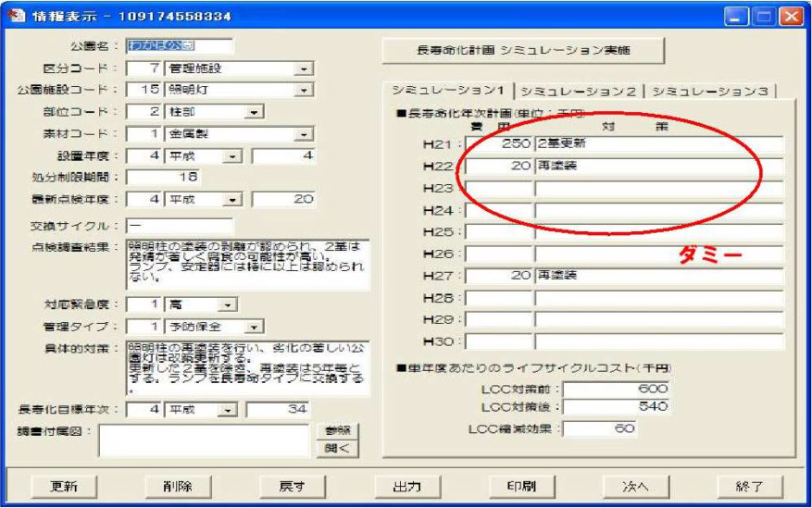812x508 pixels.
Task: Open the 区分コード dropdown
Action: coord(303,68)
